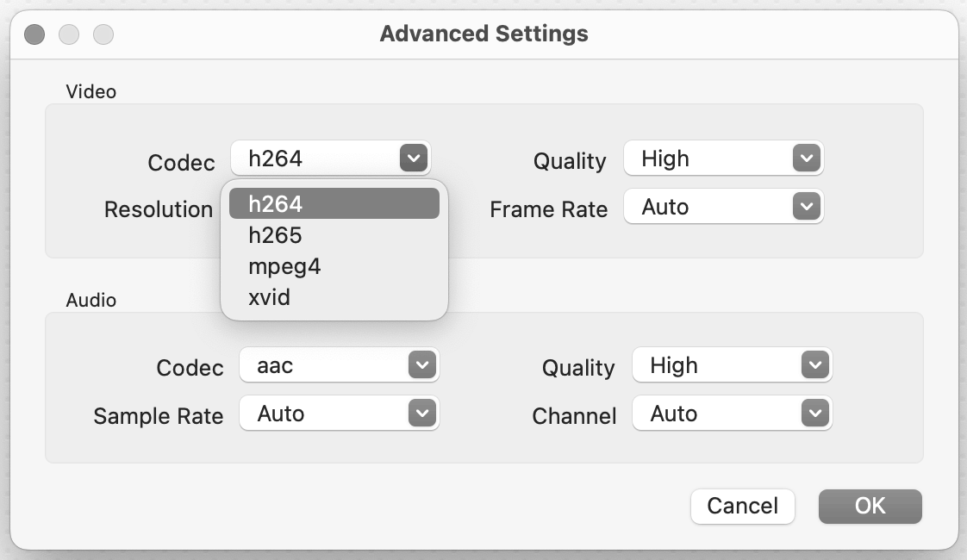Click the Video Quality chevron arrow

coord(806,159)
